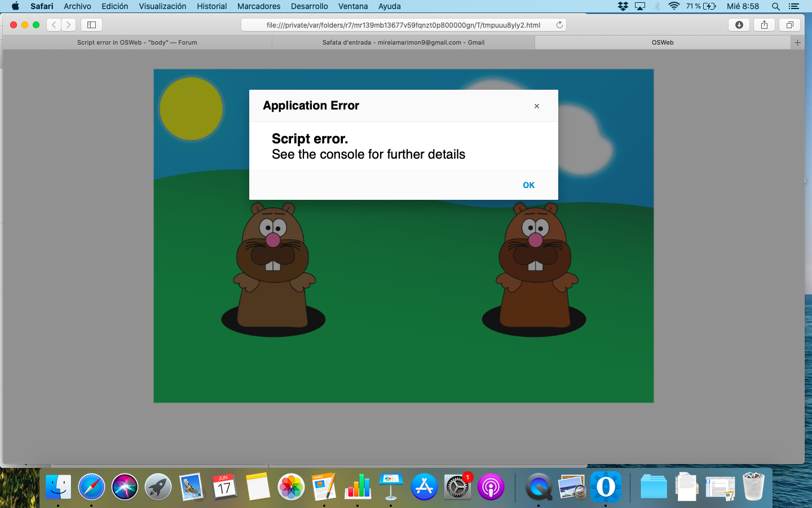812x508 pixels.
Task: Open Calendar showing JUN 17 in the Dock
Action: pos(224,487)
